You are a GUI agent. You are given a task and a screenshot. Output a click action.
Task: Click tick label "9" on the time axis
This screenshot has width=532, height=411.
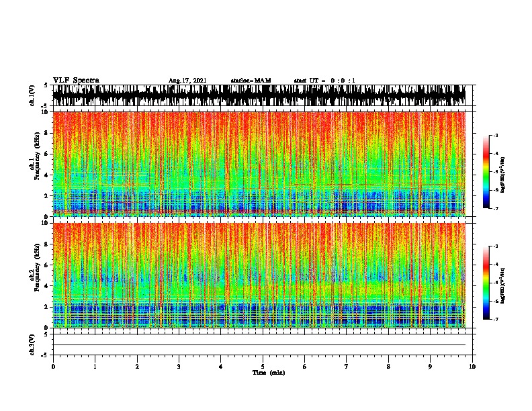(x=430, y=367)
